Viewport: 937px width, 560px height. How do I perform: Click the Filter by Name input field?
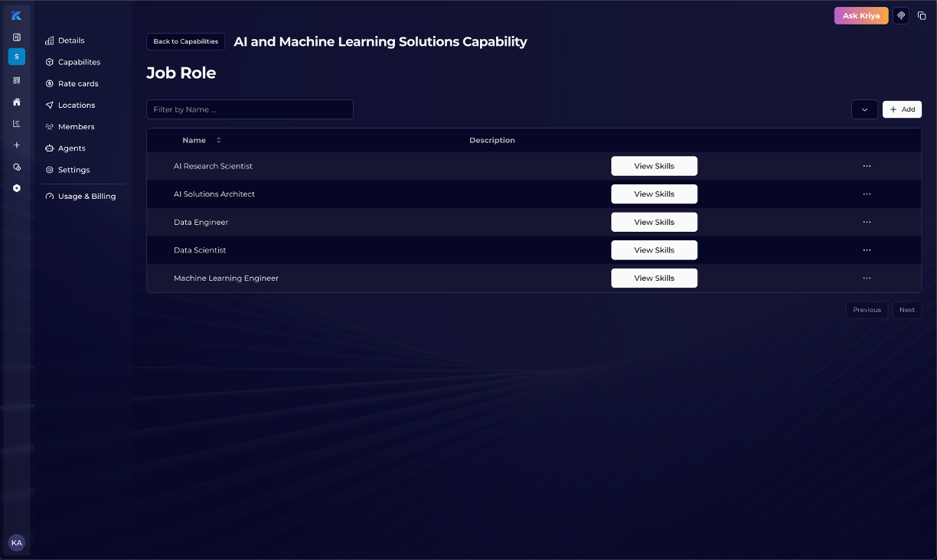pyautogui.click(x=250, y=109)
